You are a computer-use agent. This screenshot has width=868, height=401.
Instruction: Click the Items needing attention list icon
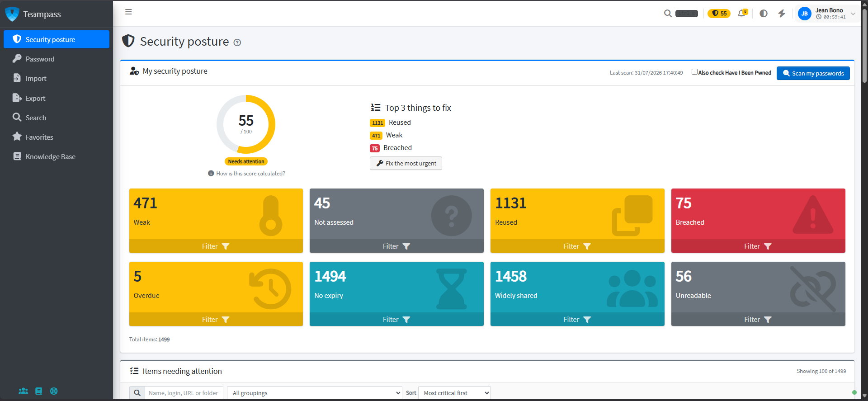point(134,371)
